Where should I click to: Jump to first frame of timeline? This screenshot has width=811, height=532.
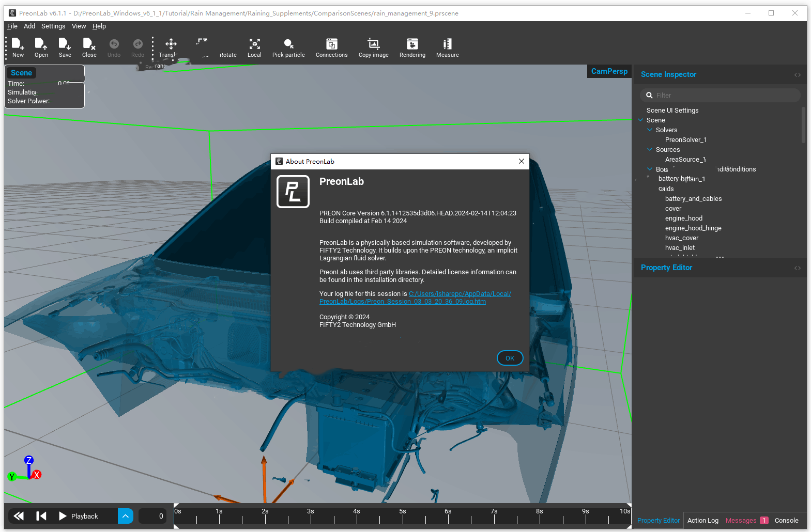41,516
